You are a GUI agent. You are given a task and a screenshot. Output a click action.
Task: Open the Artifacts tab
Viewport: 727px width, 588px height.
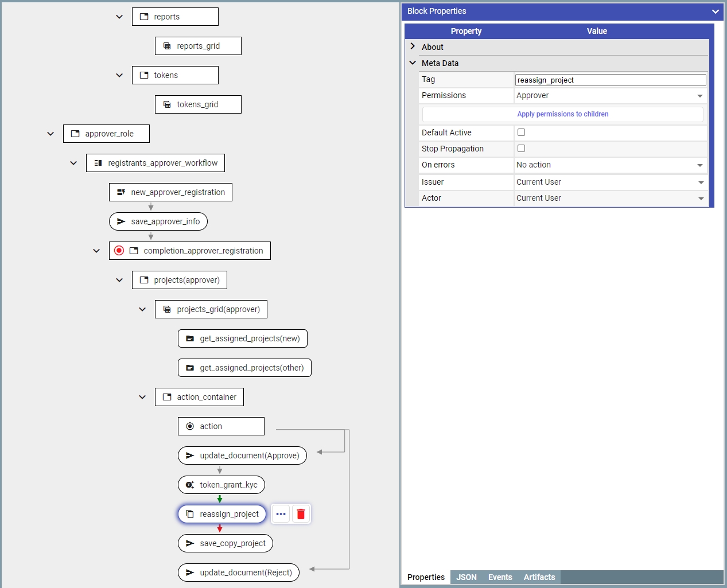[x=539, y=577]
